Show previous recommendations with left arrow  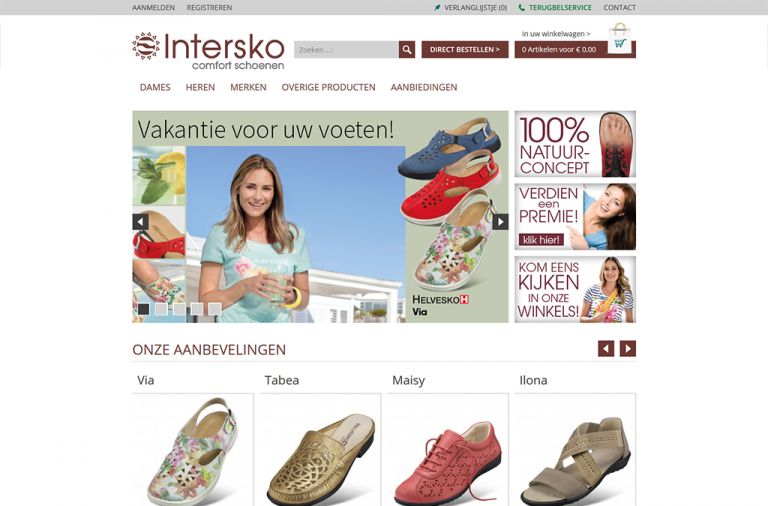(606, 349)
